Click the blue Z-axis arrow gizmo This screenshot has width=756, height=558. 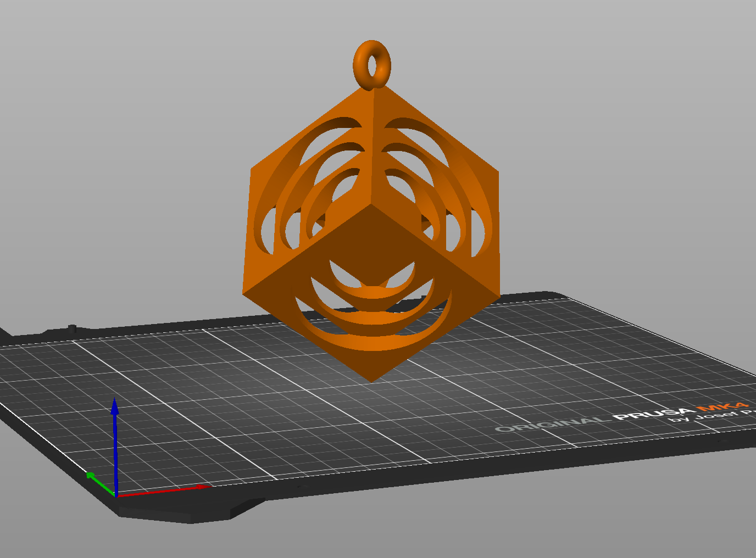click(x=114, y=434)
